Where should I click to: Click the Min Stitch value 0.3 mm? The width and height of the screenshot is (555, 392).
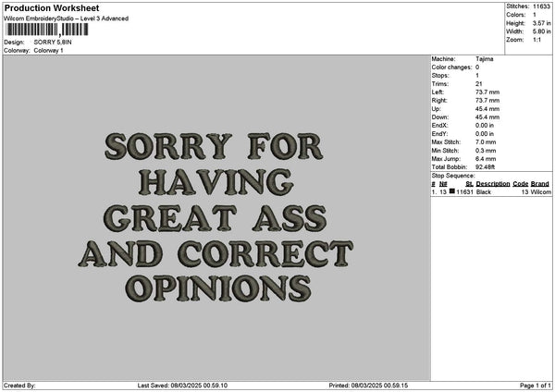point(486,151)
